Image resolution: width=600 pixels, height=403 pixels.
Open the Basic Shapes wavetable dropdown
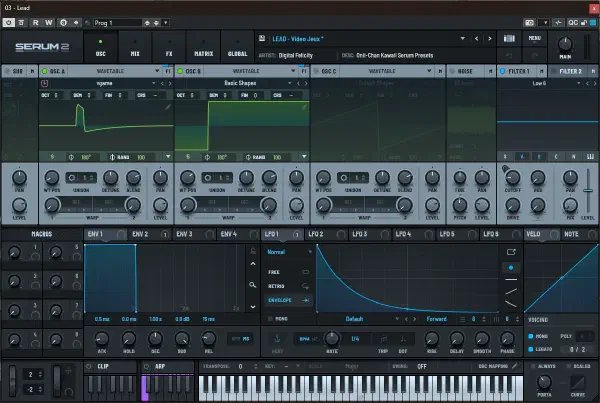pos(290,83)
